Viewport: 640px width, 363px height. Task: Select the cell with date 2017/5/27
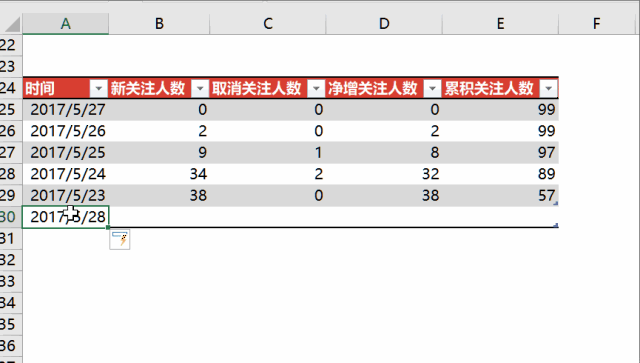(66, 109)
